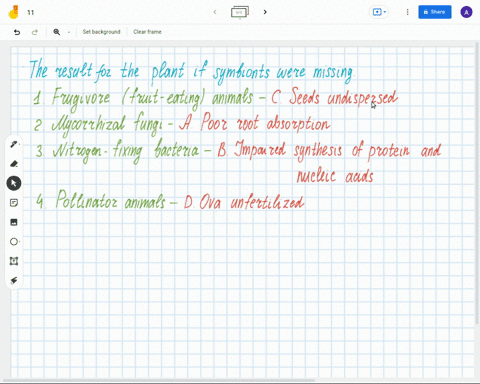
Task: Open the Jamboard home logo
Action: [x=13, y=12]
